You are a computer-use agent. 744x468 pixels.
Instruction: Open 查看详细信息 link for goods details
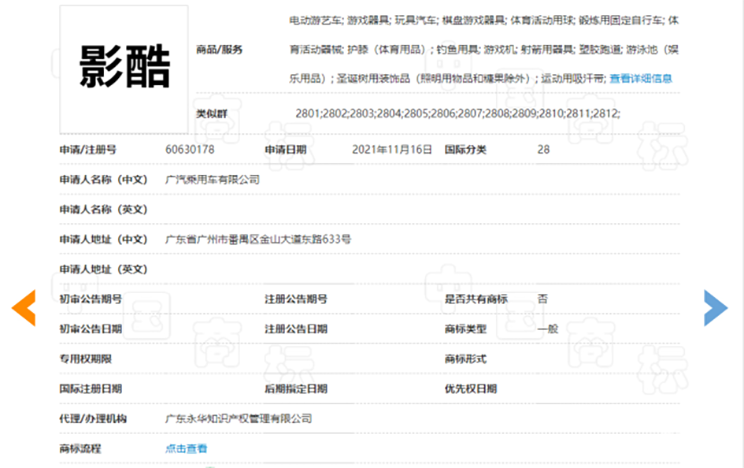(x=641, y=78)
